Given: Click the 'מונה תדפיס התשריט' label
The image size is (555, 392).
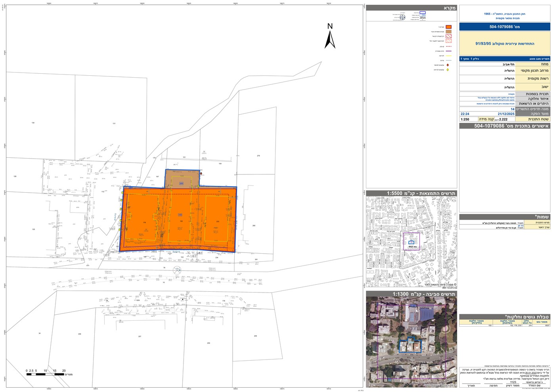Looking at the screenshot, I should [532, 109].
